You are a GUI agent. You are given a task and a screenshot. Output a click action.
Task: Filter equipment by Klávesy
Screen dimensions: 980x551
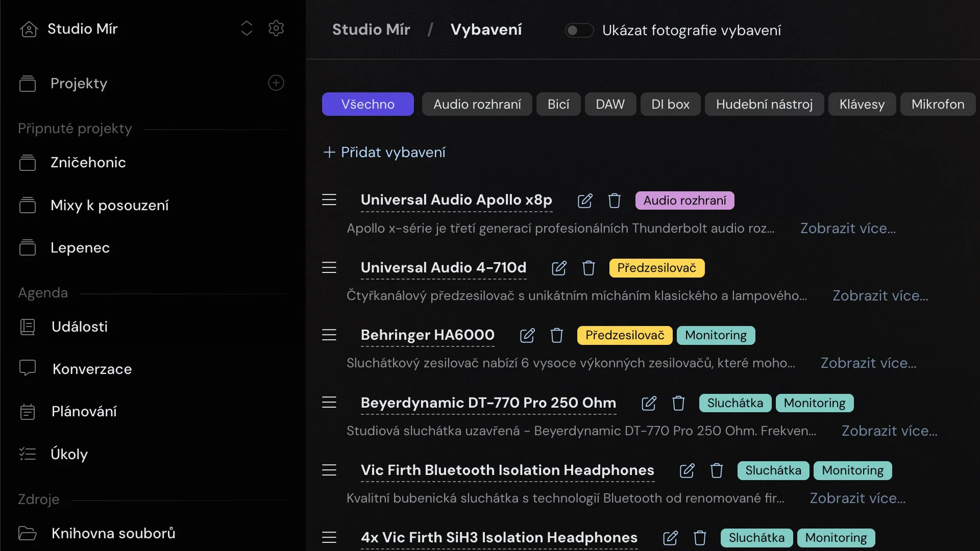coord(862,104)
